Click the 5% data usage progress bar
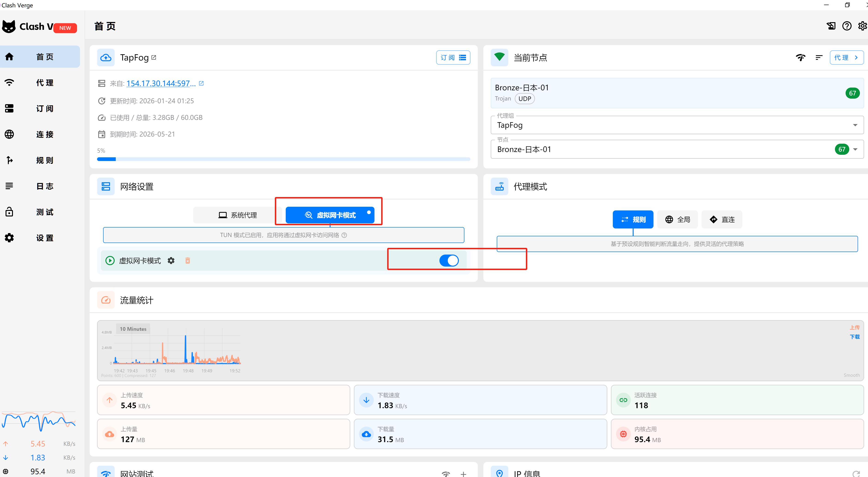868x477 pixels. point(283,159)
